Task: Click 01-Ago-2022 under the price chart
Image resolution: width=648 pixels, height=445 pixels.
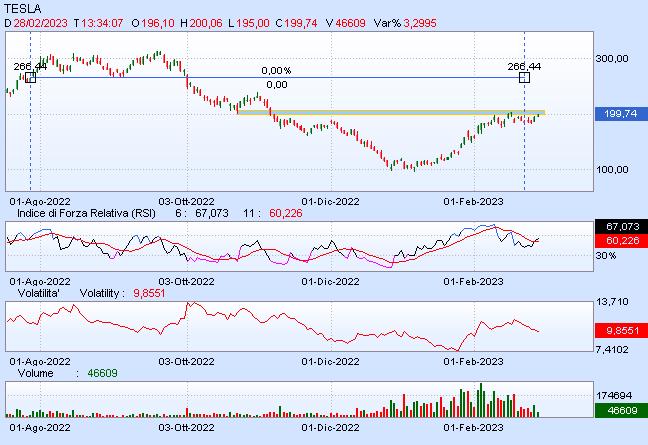Action: pyautogui.click(x=40, y=202)
